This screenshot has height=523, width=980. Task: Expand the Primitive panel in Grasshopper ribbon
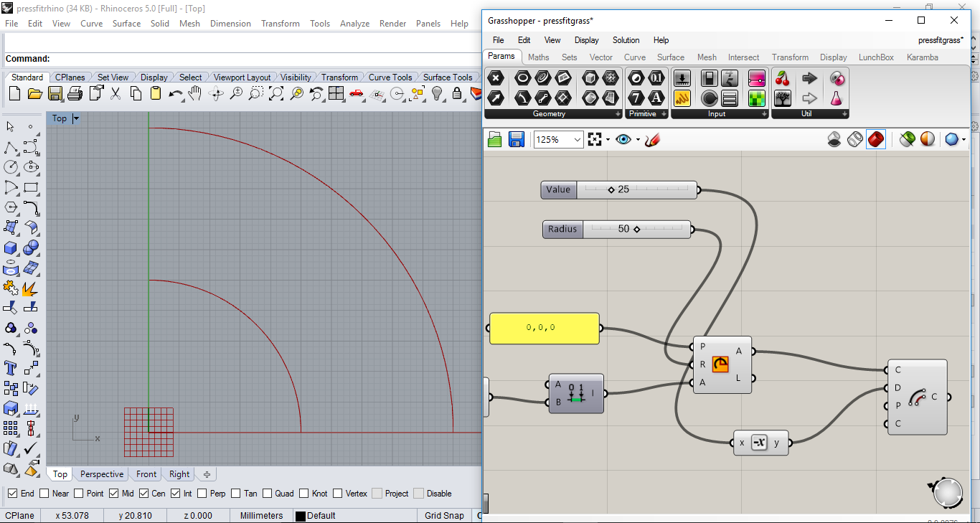[664, 114]
